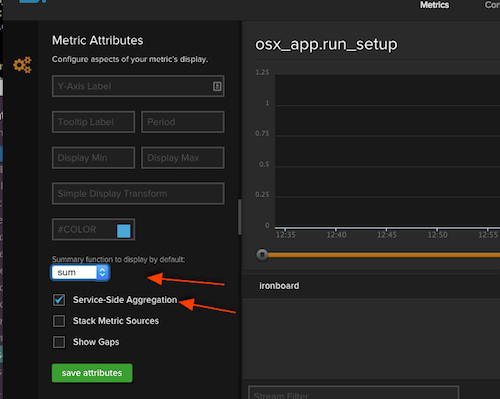The height and width of the screenshot is (399, 500).
Task: Enable the Show Gaps checkbox
Action: tap(59, 342)
